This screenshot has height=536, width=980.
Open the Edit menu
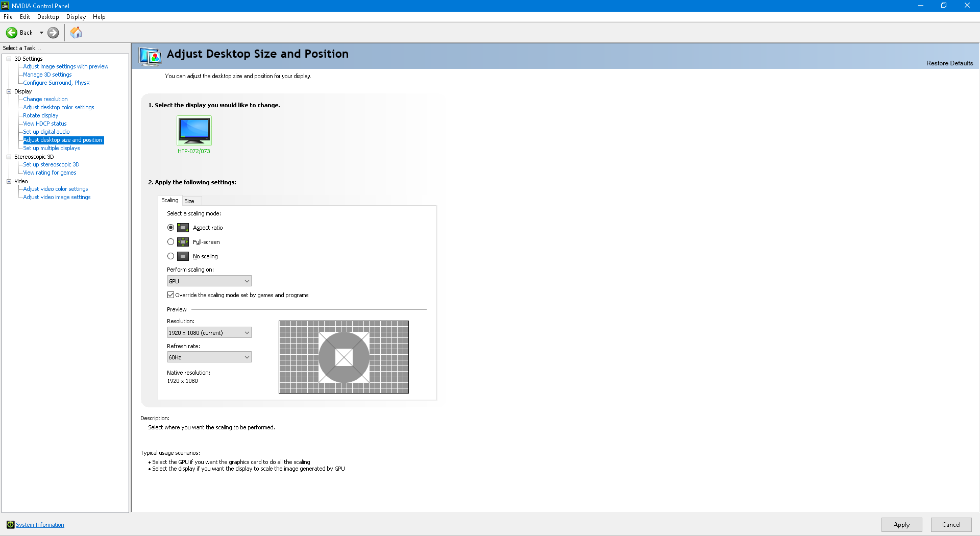pos(25,17)
